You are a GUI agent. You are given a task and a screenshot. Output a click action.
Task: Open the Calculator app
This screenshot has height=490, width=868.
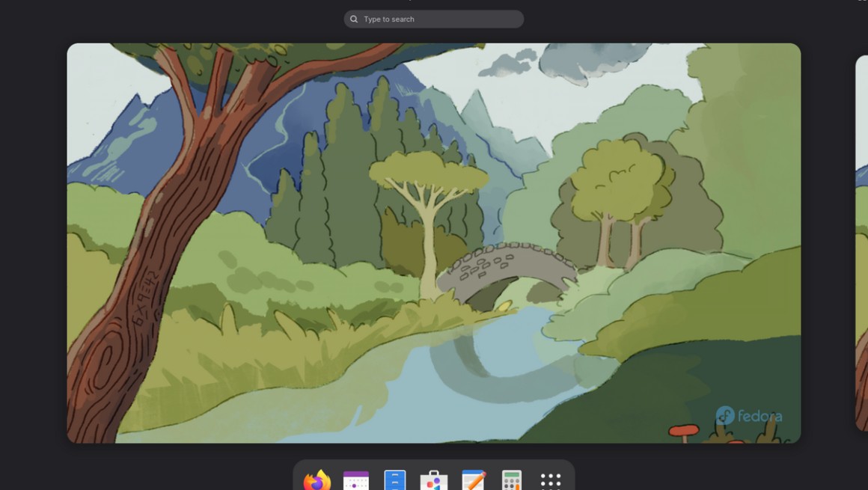(x=512, y=480)
